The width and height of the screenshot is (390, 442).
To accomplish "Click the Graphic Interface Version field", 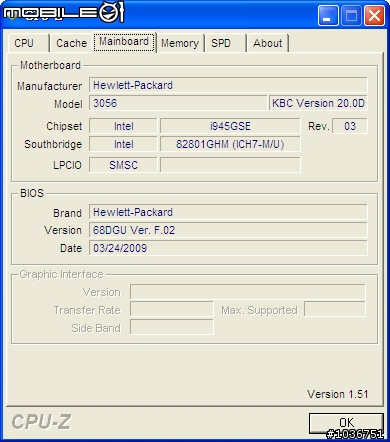I will [x=248, y=292].
